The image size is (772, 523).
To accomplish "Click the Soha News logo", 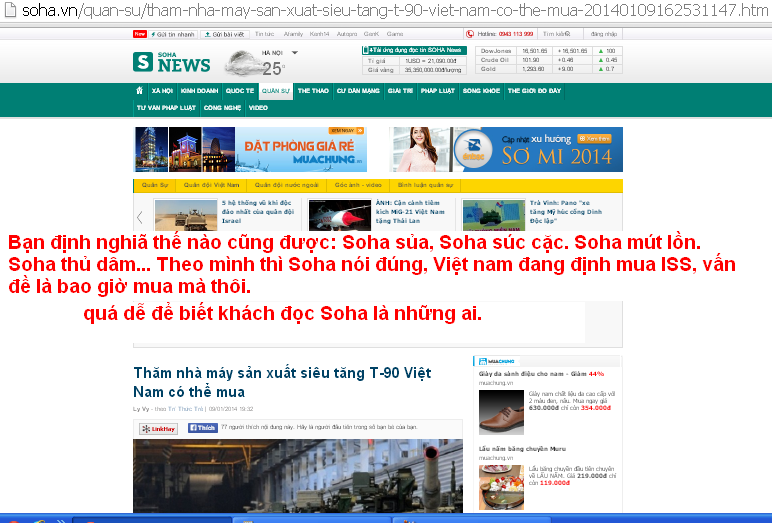I will pyautogui.click(x=171, y=62).
